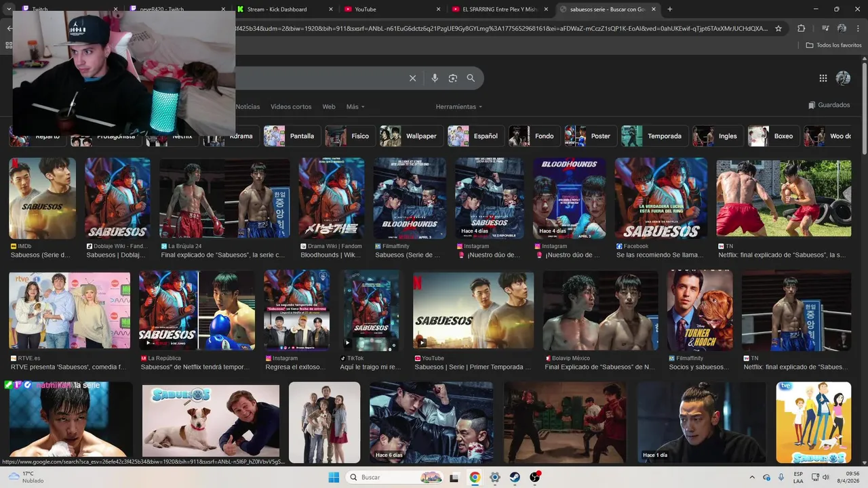868x488 pixels.
Task: Select the Videos cortos search filter
Action: tap(291, 106)
